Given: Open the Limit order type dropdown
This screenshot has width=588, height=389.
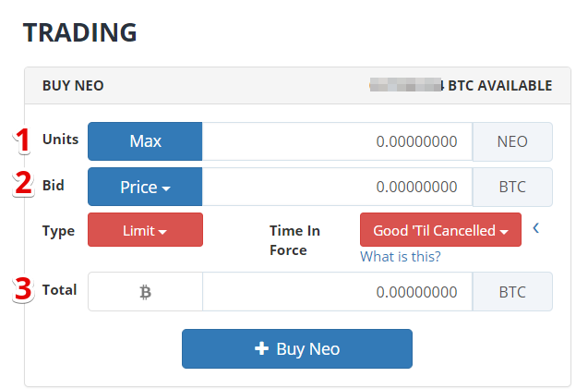Looking at the screenshot, I should tap(145, 230).
